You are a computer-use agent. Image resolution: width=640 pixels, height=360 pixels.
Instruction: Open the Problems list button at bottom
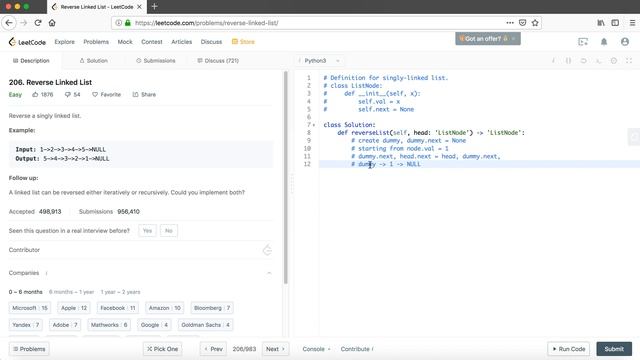(29, 349)
